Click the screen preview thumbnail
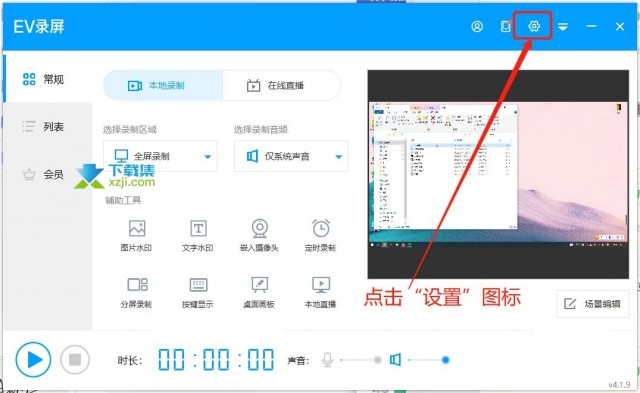640x393 pixels. point(498,174)
